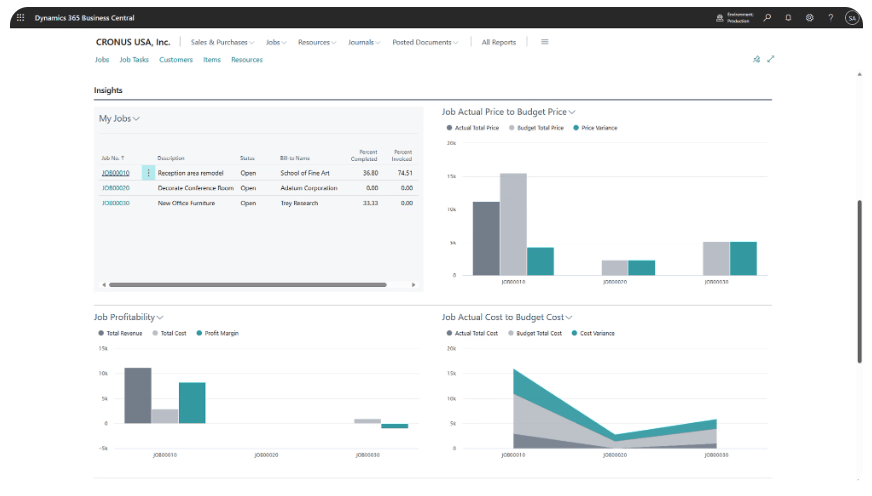Image resolution: width=872 pixels, height=496 pixels.
Task: Open the settings gear icon
Action: click(x=810, y=18)
